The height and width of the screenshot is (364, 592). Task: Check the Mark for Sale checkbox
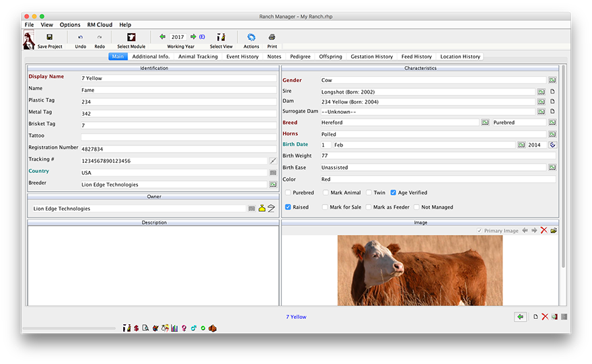tap(326, 207)
